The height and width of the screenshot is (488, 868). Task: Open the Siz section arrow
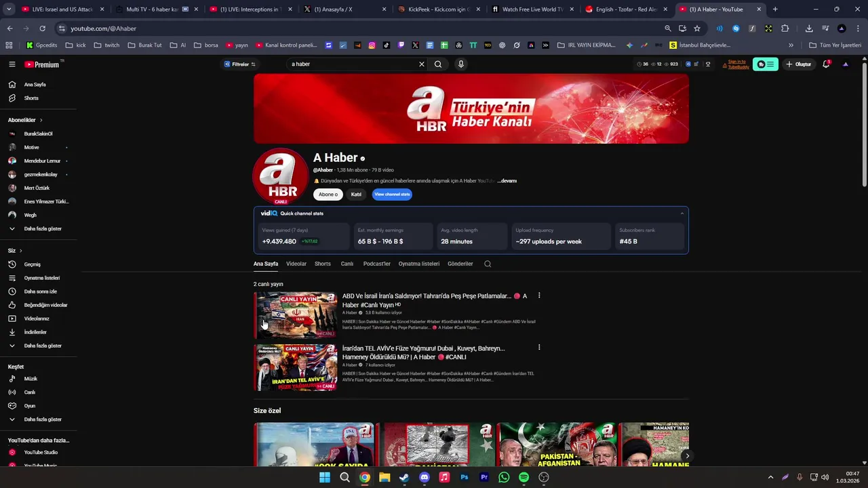20,251
